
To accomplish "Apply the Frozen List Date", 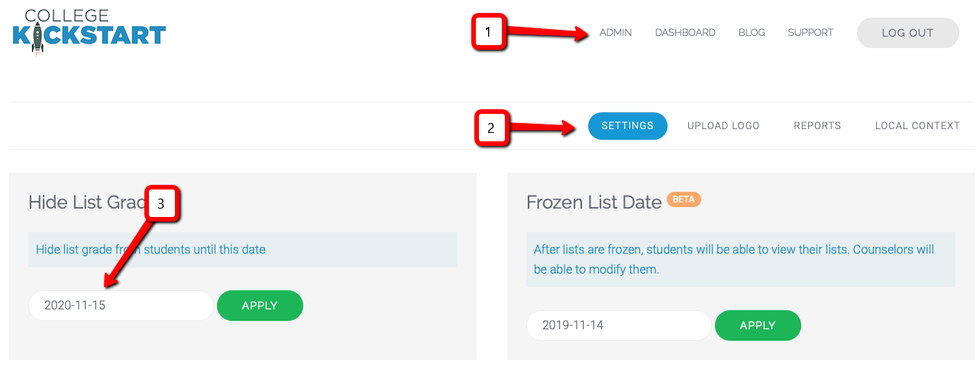I will click(x=758, y=325).
